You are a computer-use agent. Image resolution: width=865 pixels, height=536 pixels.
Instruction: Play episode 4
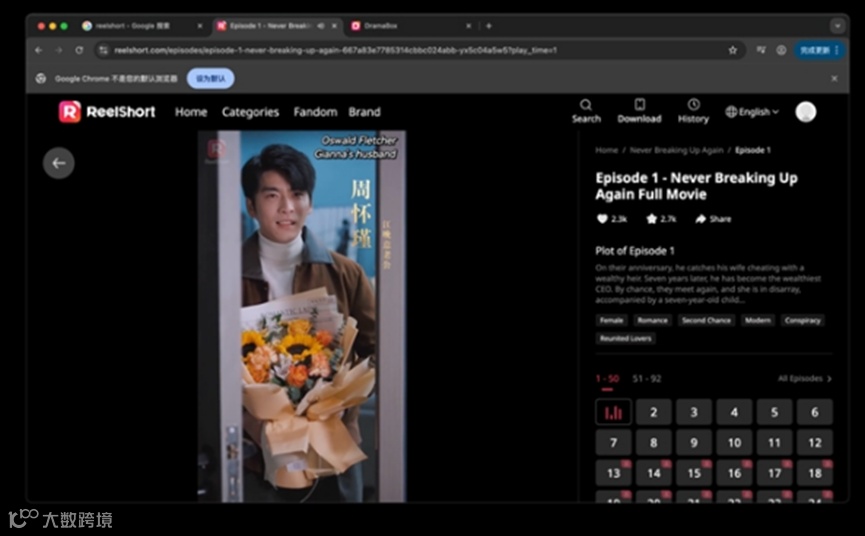[734, 412]
